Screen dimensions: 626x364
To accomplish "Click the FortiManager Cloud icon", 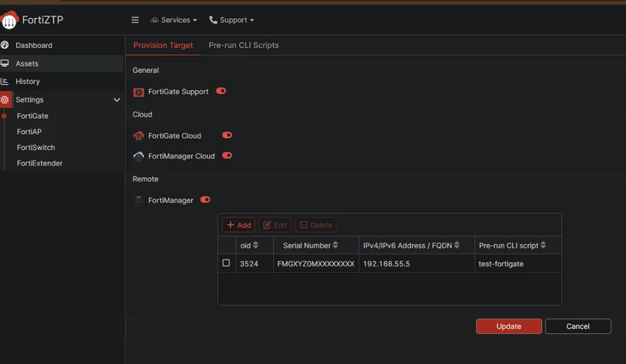I will point(139,157).
